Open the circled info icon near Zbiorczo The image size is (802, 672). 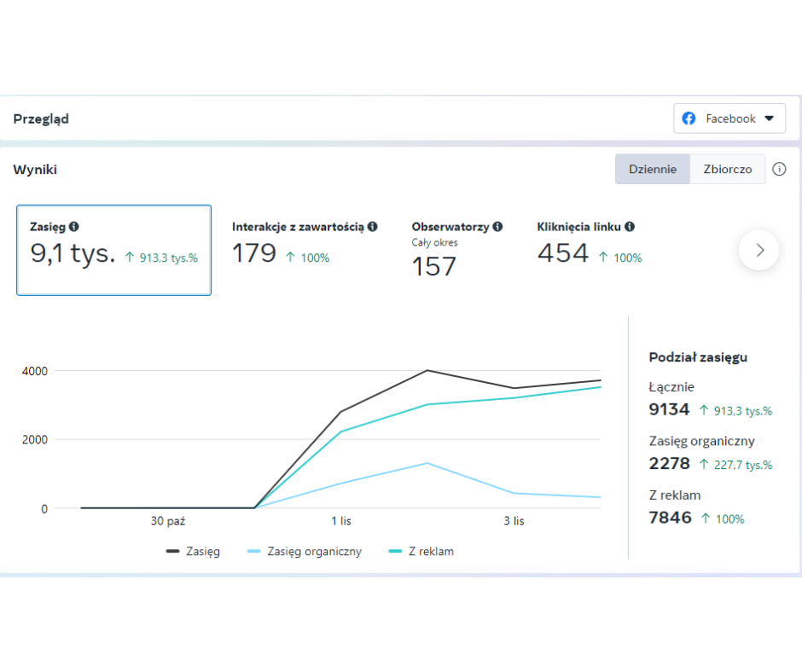tap(779, 169)
